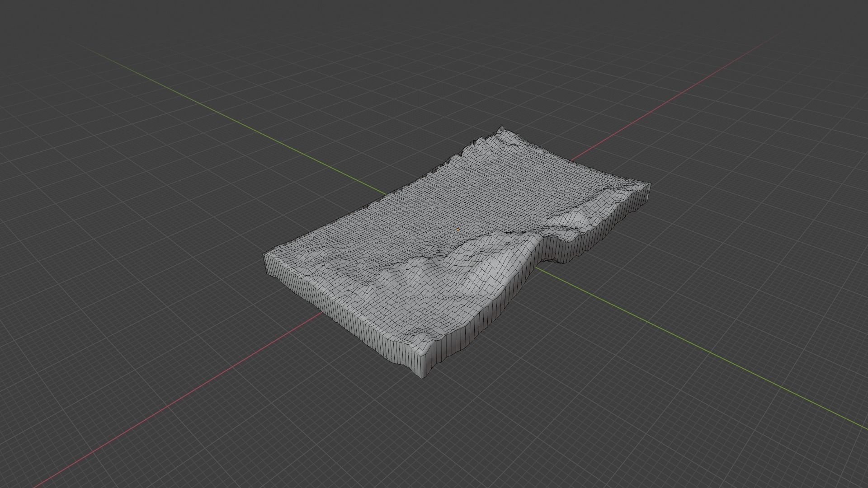Click the orange object origin point
Screen dimensions: 868x488
point(458,230)
